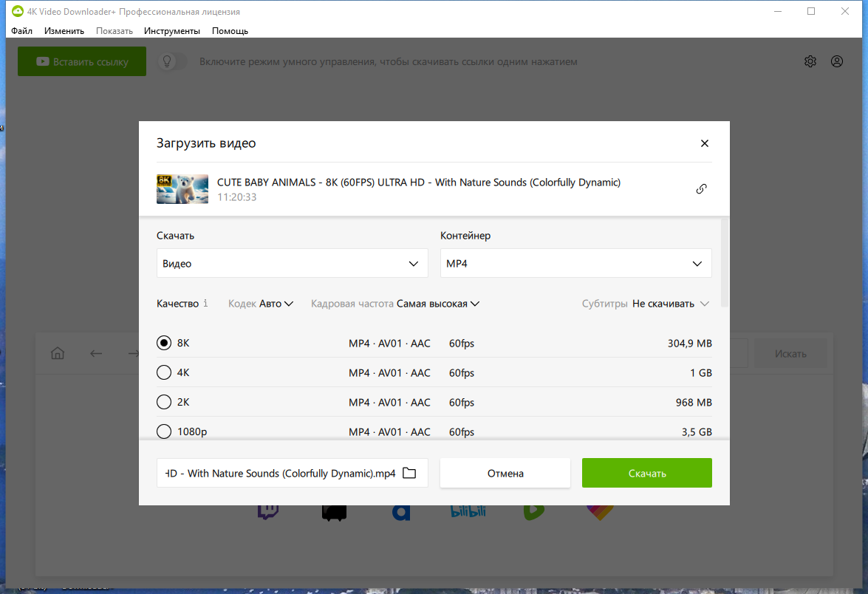The width and height of the screenshot is (868, 594).
Task: Click the green Скачать button
Action: pyautogui.click(x=646, y=473)
